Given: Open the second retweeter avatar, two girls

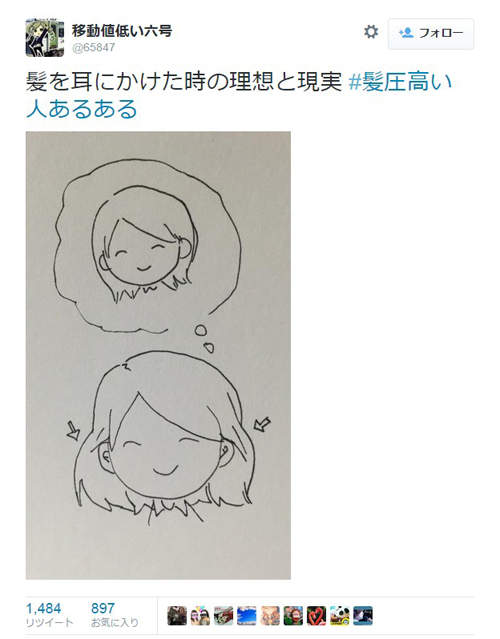Looking at the screenshot, I should pyautogui.click(x=200, y=615).
